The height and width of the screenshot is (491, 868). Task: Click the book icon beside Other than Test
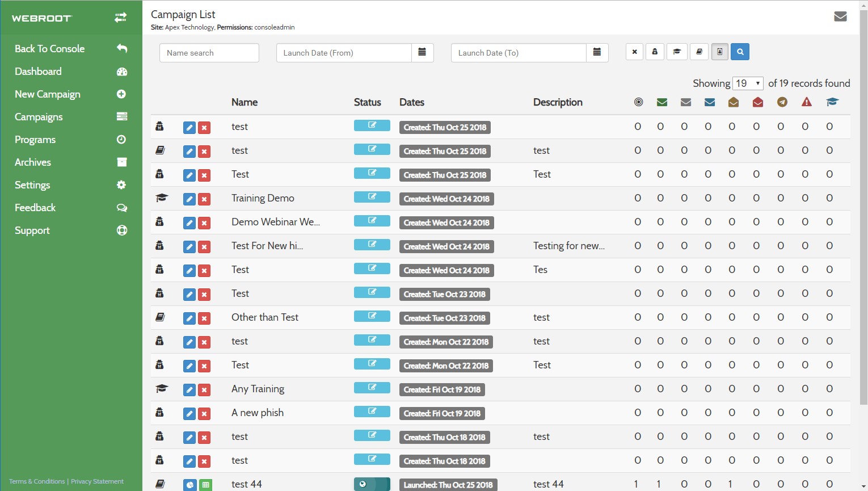[161, 317]
